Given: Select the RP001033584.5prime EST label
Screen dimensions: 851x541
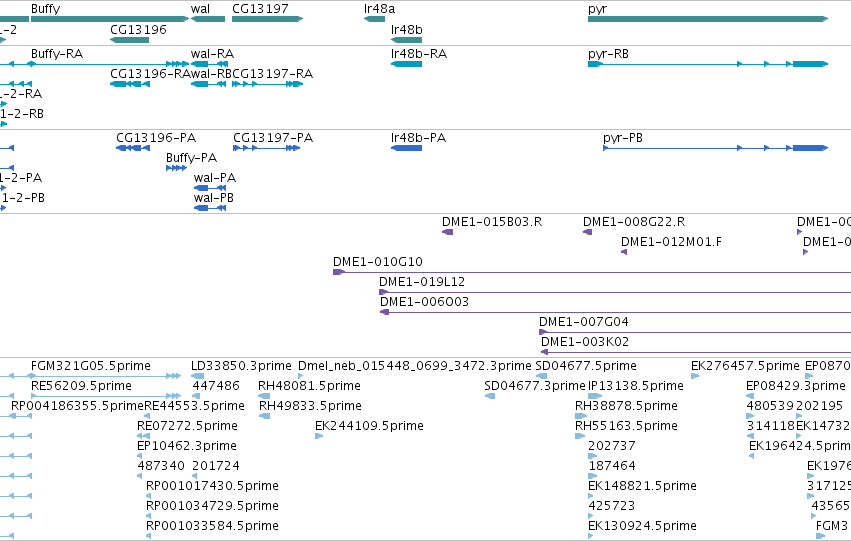Looking at the screenshot, I should 212,527.
